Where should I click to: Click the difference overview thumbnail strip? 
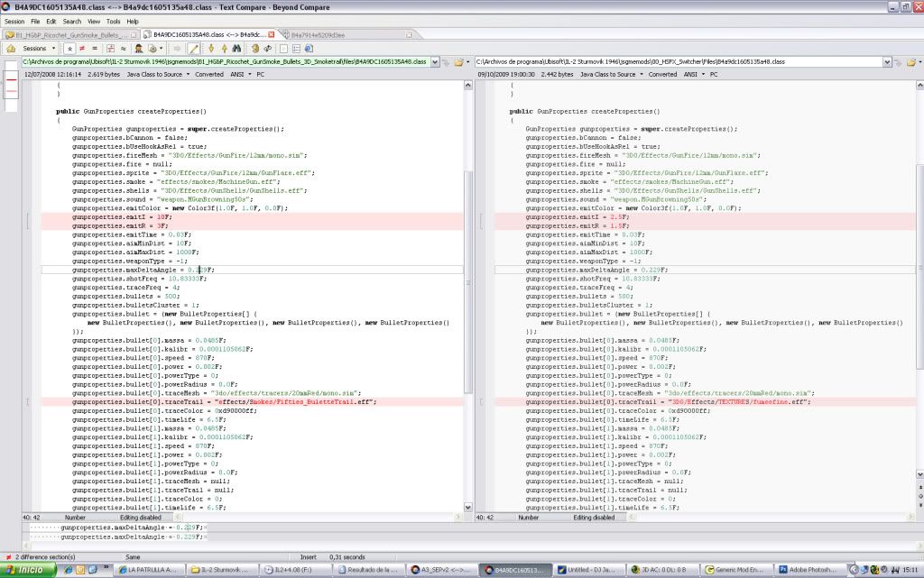[x=11, y=86]
